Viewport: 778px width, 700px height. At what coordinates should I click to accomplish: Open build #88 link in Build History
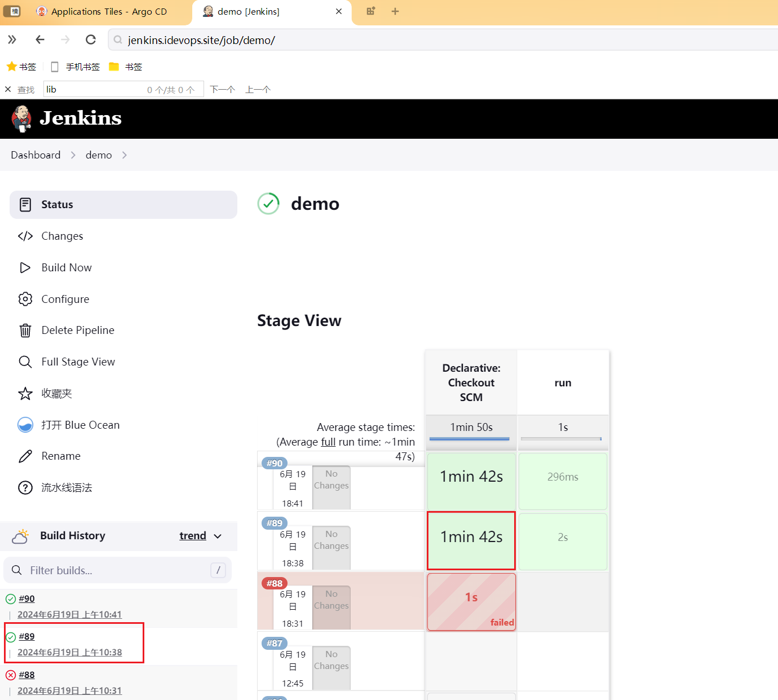pyautogui.click(x=26, y=675)
